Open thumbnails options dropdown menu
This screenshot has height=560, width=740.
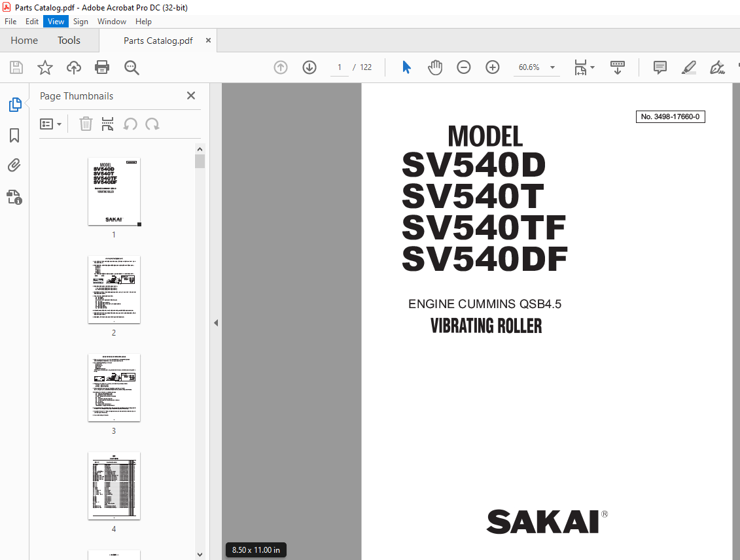[50, 124]
